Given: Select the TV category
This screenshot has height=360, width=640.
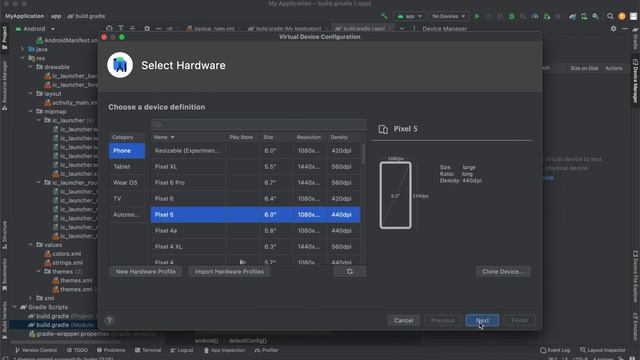Looking at the screenshot, I should (x=127, y=198).
